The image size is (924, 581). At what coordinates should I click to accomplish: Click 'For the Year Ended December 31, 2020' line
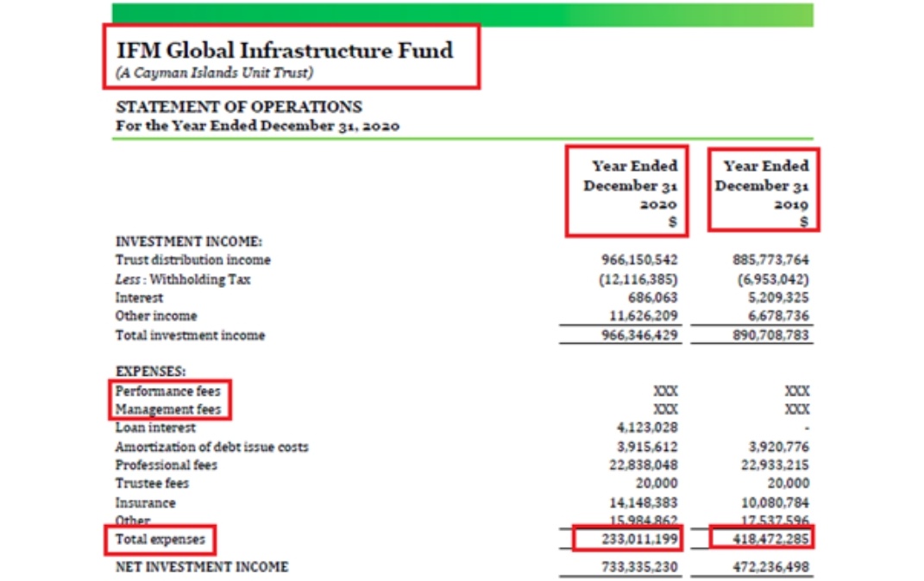(x=257, y=126)
